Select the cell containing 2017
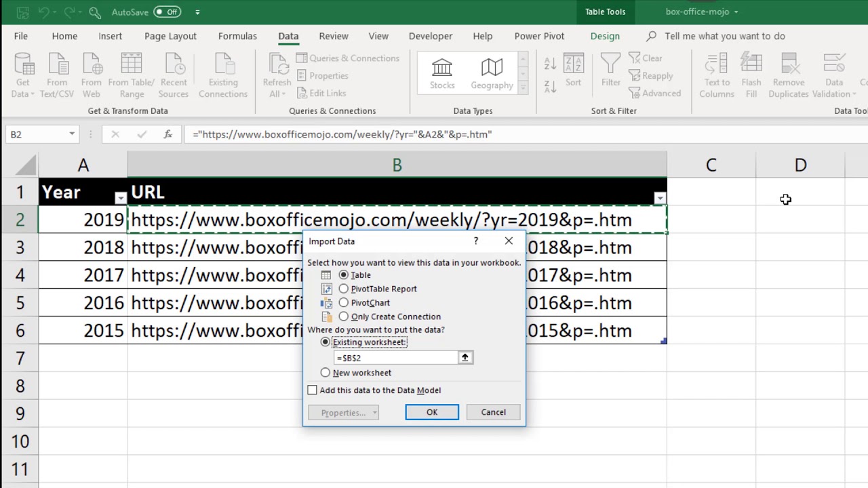This screenshot has height=488, width=868. [x=83, y=275]
